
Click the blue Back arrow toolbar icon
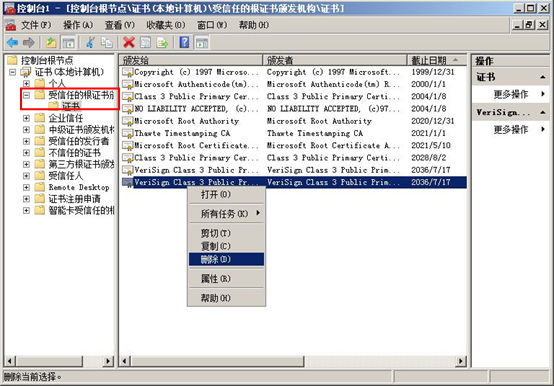point(12,43)
